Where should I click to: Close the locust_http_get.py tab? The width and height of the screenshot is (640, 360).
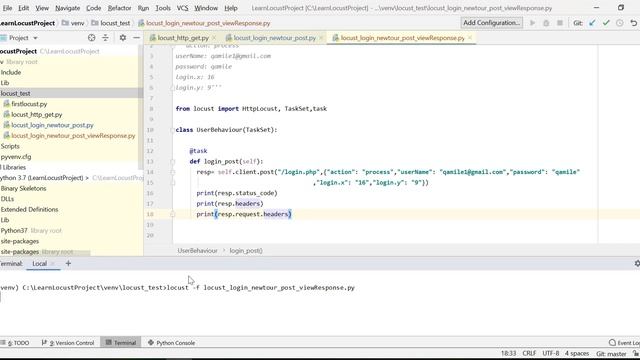point(214,38)
